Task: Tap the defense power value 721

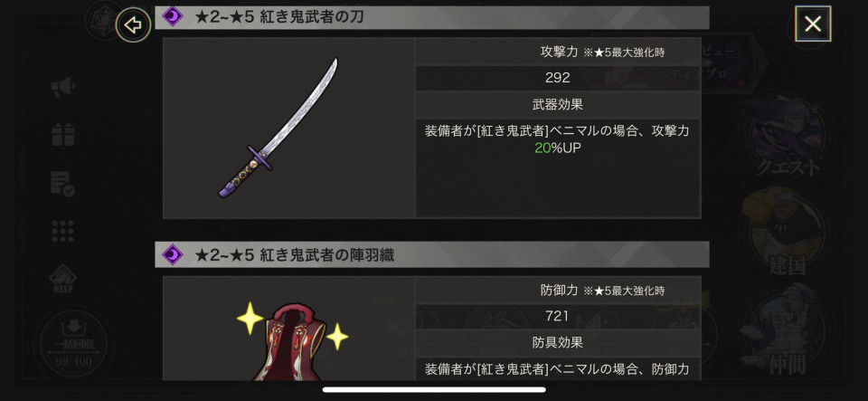Action: click(x=558, y=316)
